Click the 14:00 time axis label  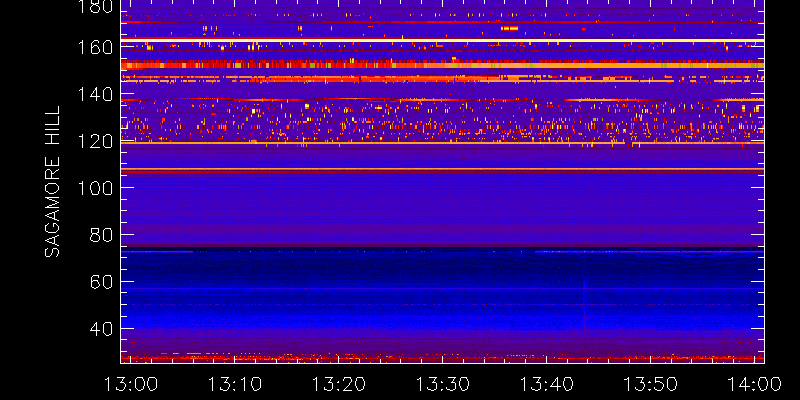(755, 384)
